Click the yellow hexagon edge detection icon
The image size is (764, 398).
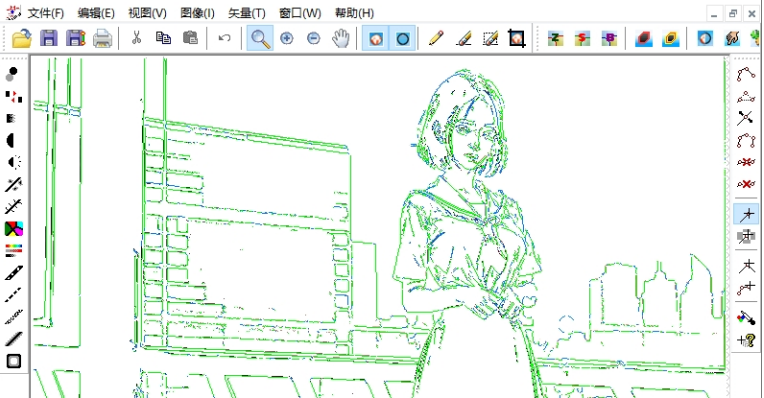(x=670, y=38)
